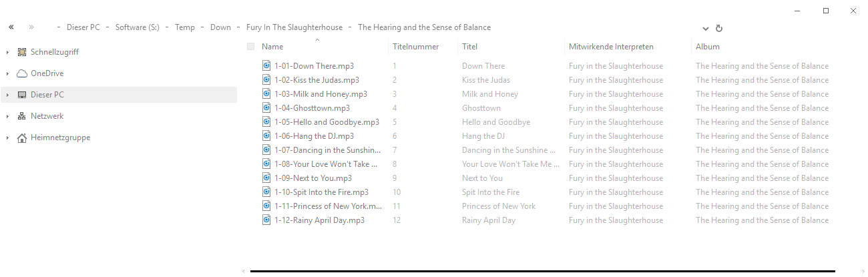Click the refresh icon in the address bar
Viewport: 868px width, 277px height.
719,29
